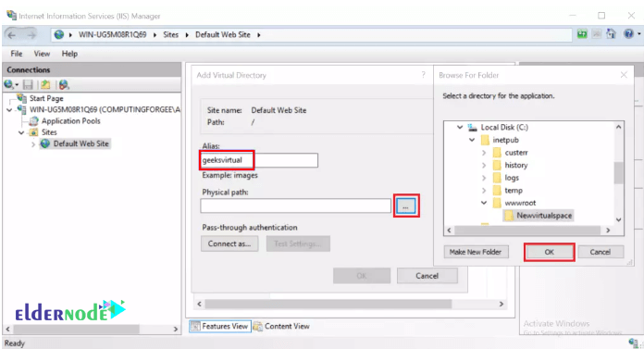The height and width of the screenshot is (349, 644).
Task: Click the green refresh icon top right
Action: pyautogui.click(x=582, y=33)
